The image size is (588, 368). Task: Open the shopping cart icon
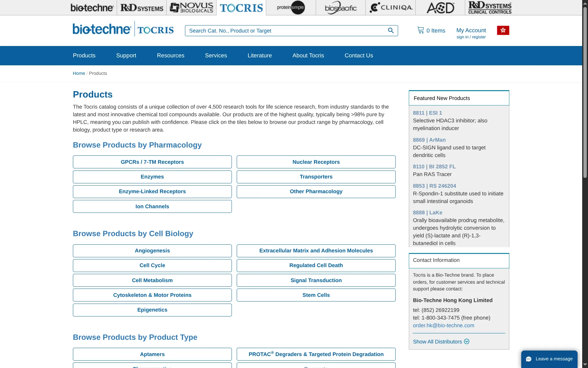[420, 30]
